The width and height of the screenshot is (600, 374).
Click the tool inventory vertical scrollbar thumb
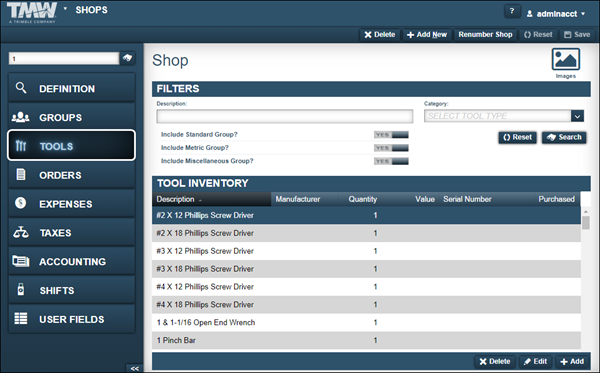click(x=585, y=222)
